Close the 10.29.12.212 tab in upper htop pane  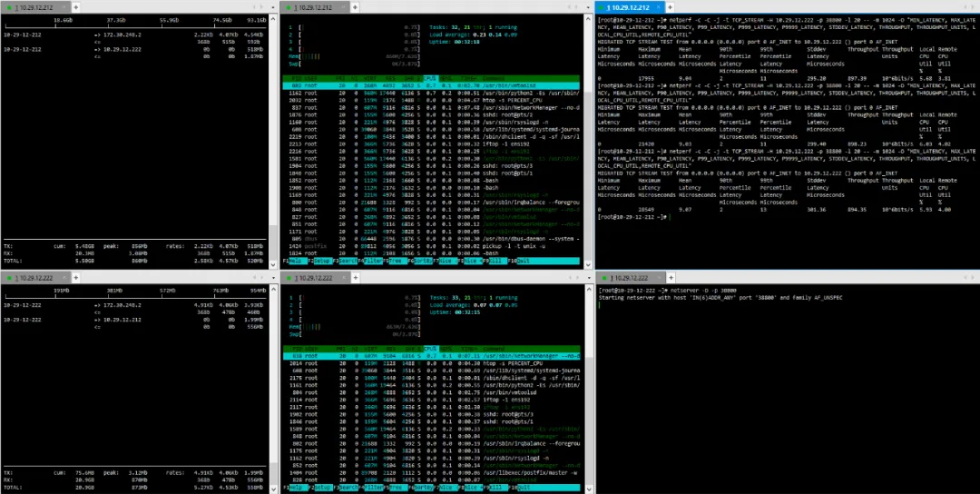pos(342,7)
